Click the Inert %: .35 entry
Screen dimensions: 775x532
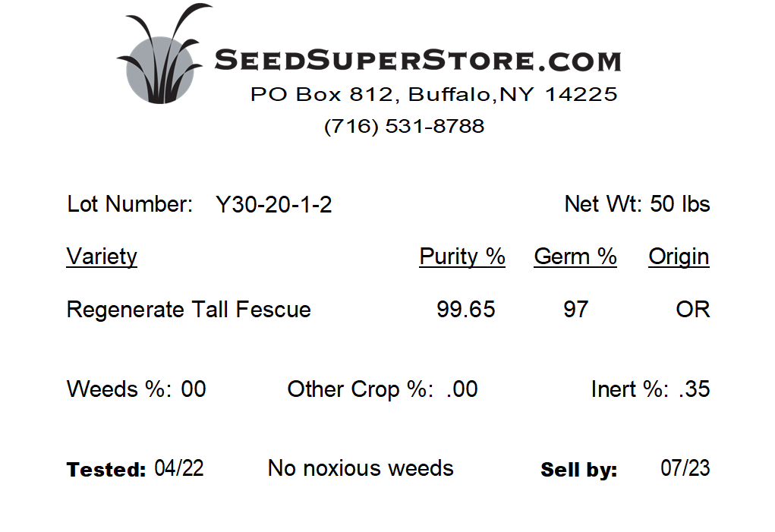click(x=651, y=389)
